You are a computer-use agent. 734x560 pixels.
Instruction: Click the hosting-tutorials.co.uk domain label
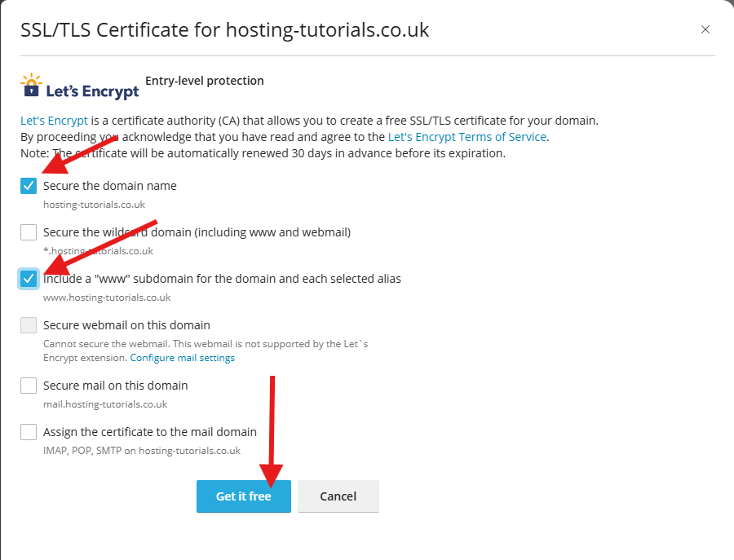click(x=92, y=204)
